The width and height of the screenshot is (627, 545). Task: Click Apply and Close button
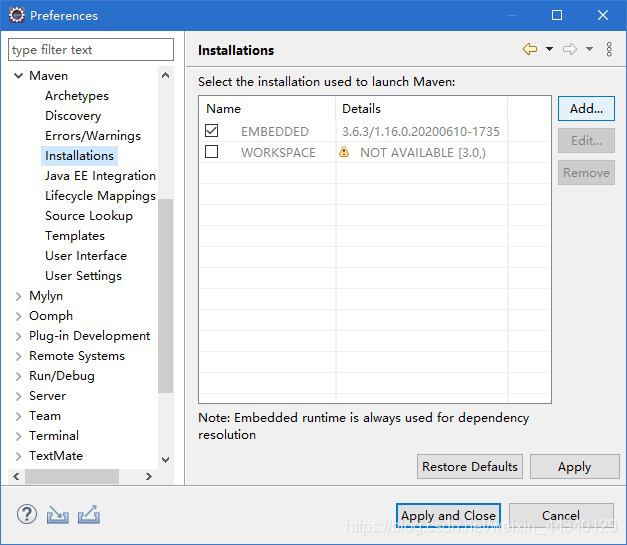tap(448, 515)
